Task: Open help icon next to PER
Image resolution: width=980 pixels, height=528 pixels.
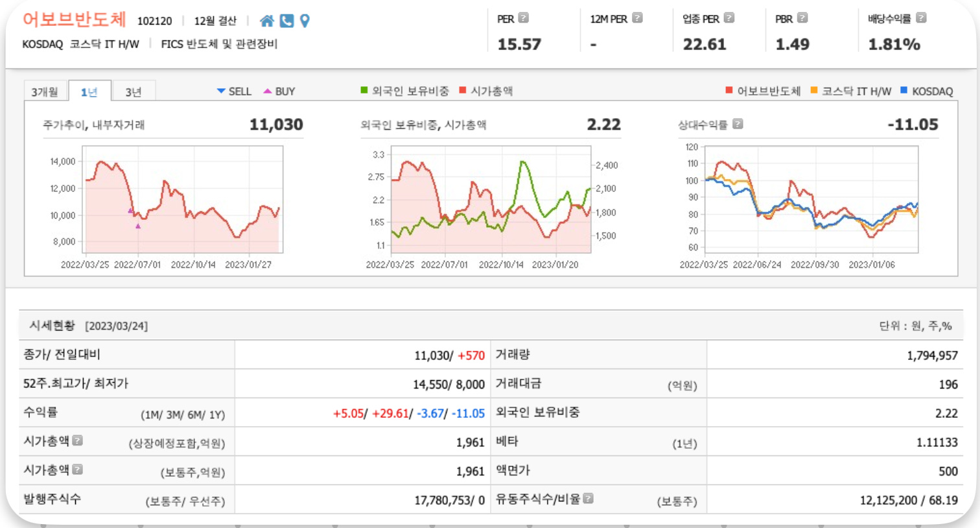Action: 524,18
